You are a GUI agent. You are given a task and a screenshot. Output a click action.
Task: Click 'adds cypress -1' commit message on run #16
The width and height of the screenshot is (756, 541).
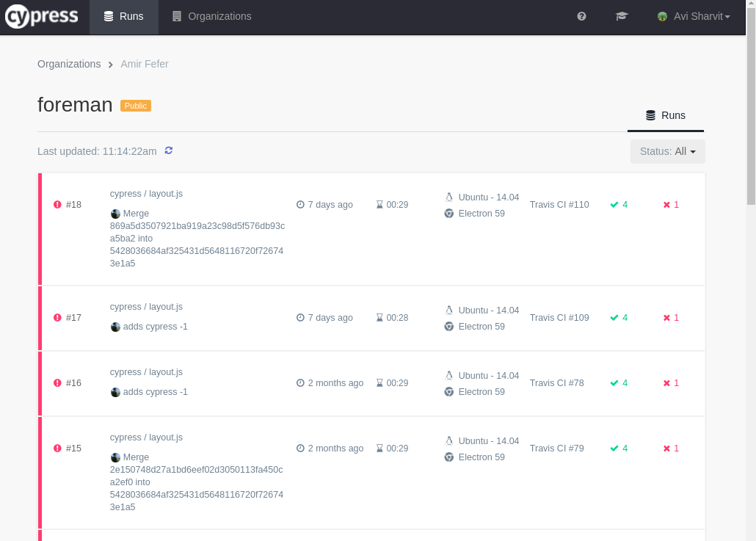click(156, 392)
